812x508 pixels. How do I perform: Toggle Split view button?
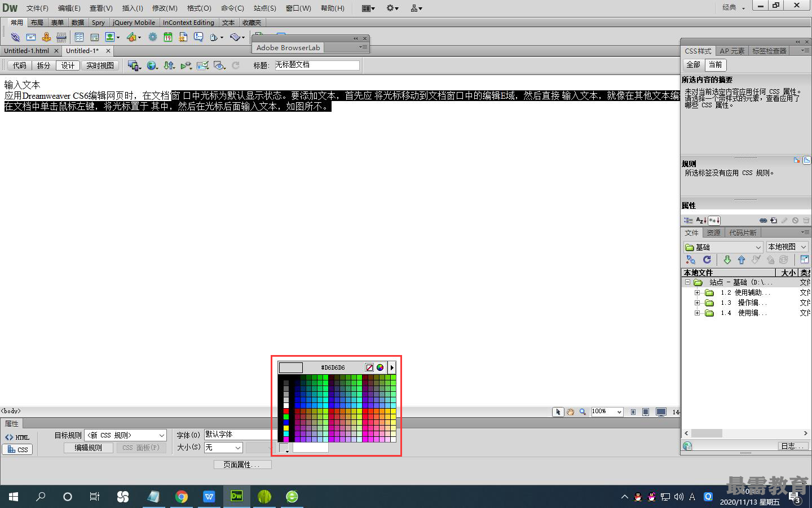click(43, 65)
